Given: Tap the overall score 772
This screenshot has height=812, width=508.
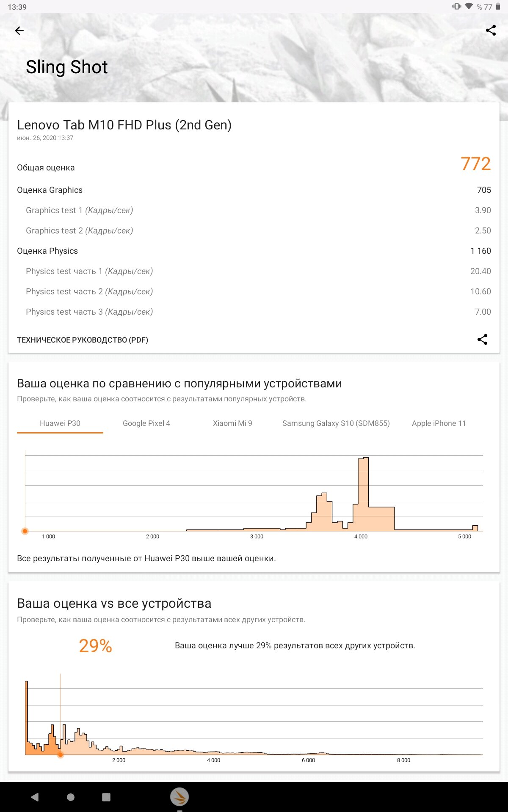Looking at the screenshot, I should 476,164.
